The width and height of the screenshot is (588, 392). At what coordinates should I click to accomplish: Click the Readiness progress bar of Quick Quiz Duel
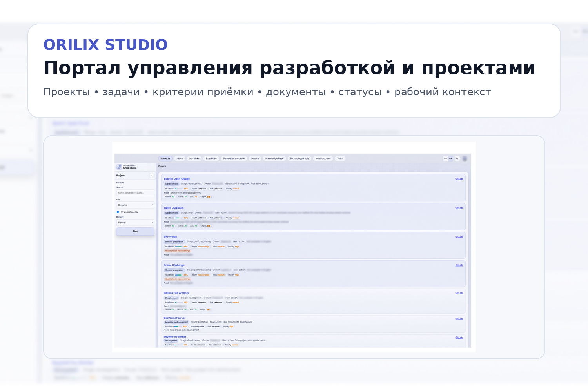pyautogui.click(x=178, y=218)
